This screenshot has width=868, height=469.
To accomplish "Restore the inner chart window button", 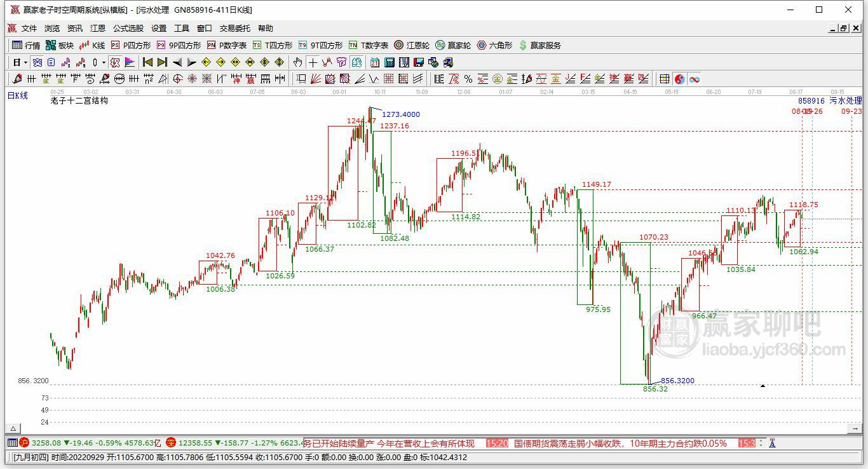I will (x=844, y=29).
